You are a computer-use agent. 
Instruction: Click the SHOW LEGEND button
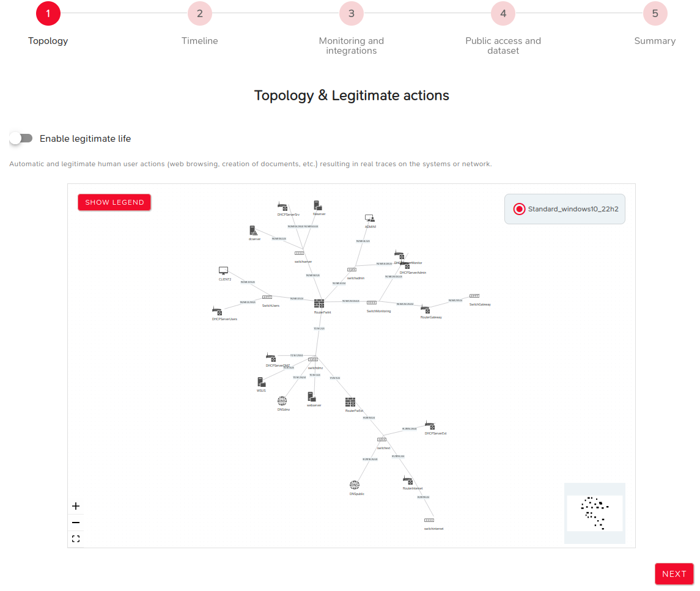point(114,202)
